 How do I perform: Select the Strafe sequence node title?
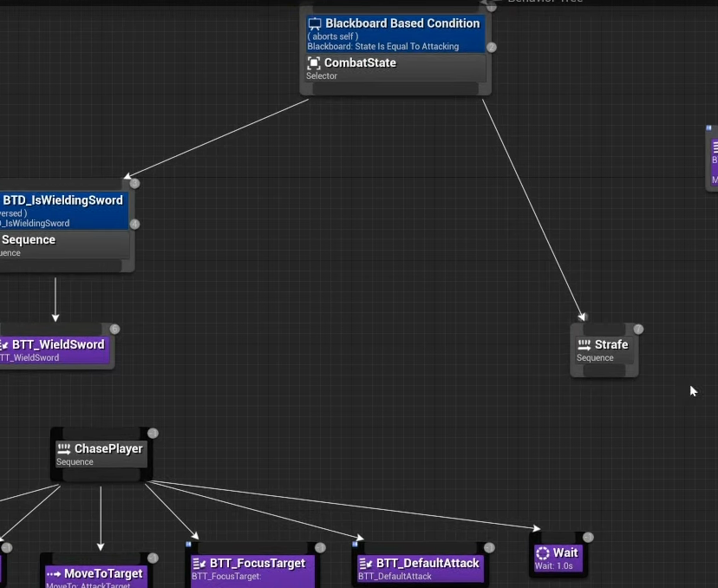(x=610, y=345)
